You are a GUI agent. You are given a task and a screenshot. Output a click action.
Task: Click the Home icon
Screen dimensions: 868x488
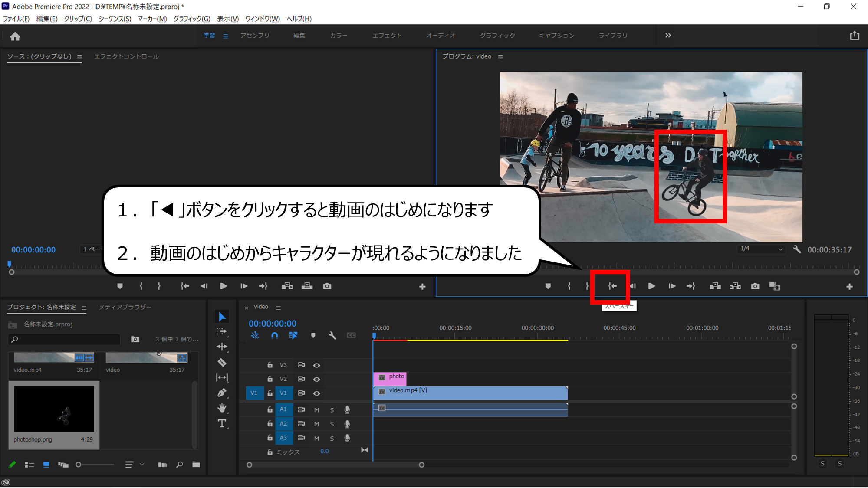(15, 36)
